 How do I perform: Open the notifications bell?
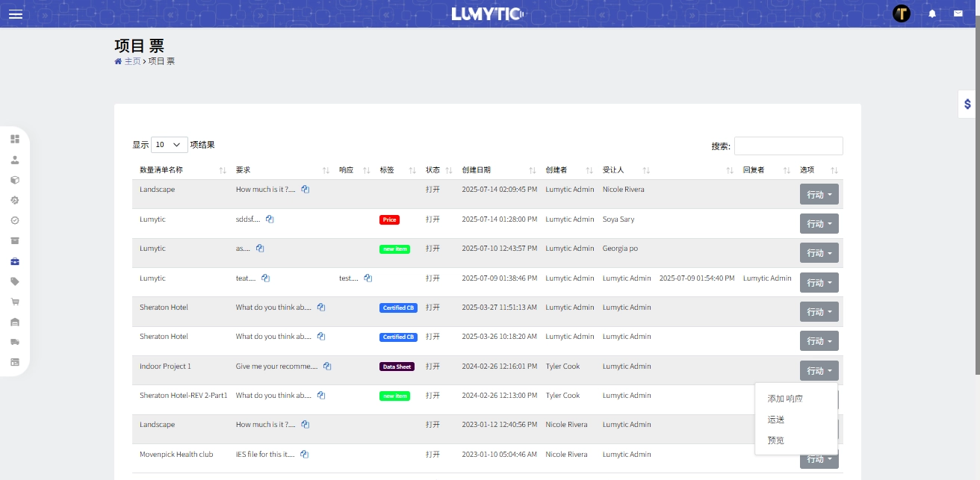(932, 13)
